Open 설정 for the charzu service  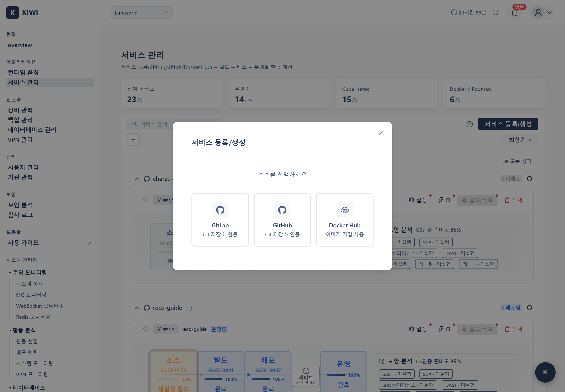pyautogui.click(x=418, y=200)
